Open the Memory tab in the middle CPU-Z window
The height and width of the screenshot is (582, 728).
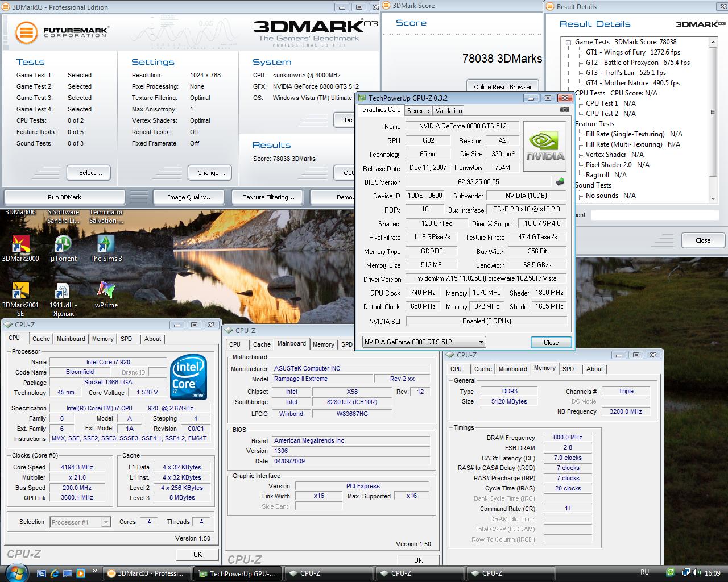(x=323, y=344)
